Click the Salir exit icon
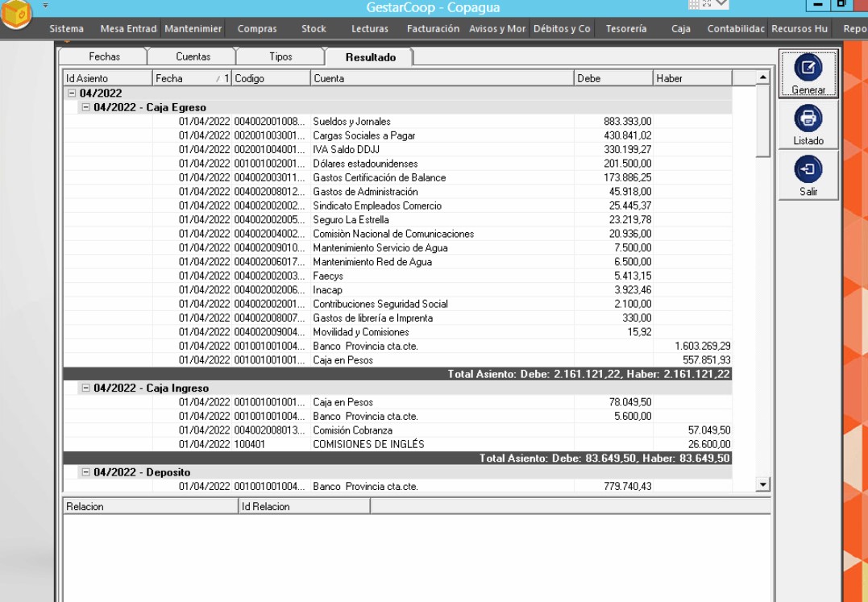The height and width of the screenshot is (602, 868). (808, 170)
